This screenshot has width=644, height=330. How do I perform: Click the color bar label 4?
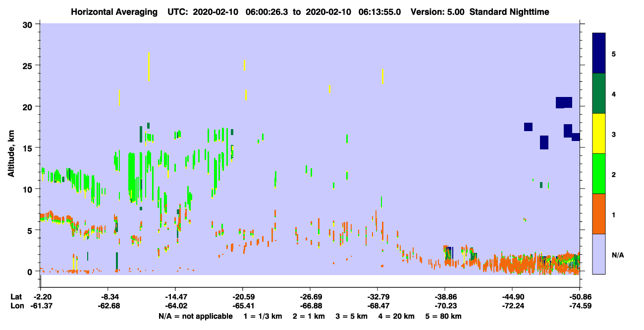pos(614,94)
